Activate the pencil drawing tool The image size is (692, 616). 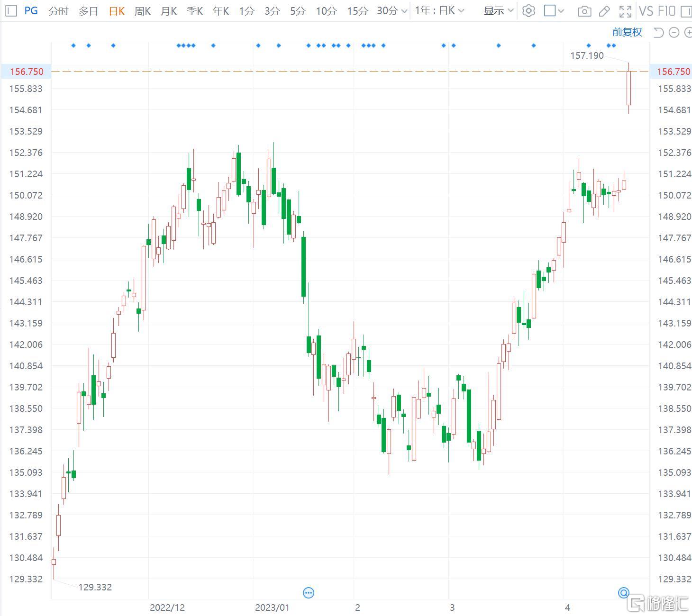click(604, 11)
